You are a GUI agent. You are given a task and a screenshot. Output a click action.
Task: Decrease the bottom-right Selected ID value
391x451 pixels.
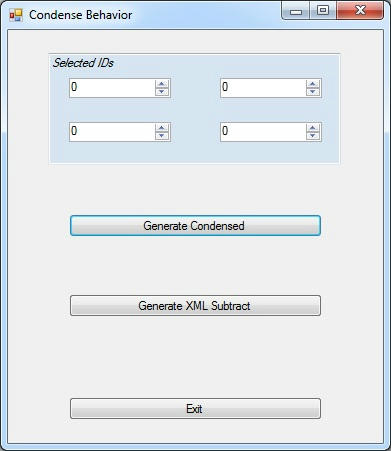313,136
